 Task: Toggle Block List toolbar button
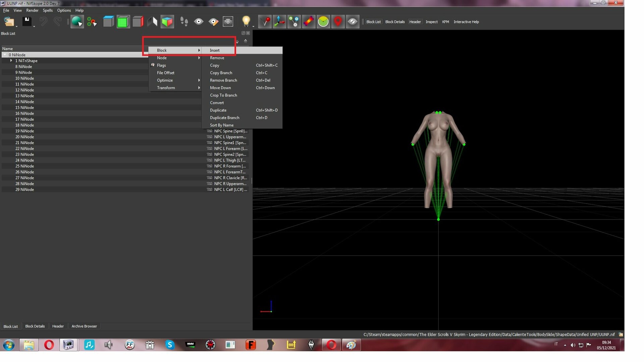click(373, 22)
